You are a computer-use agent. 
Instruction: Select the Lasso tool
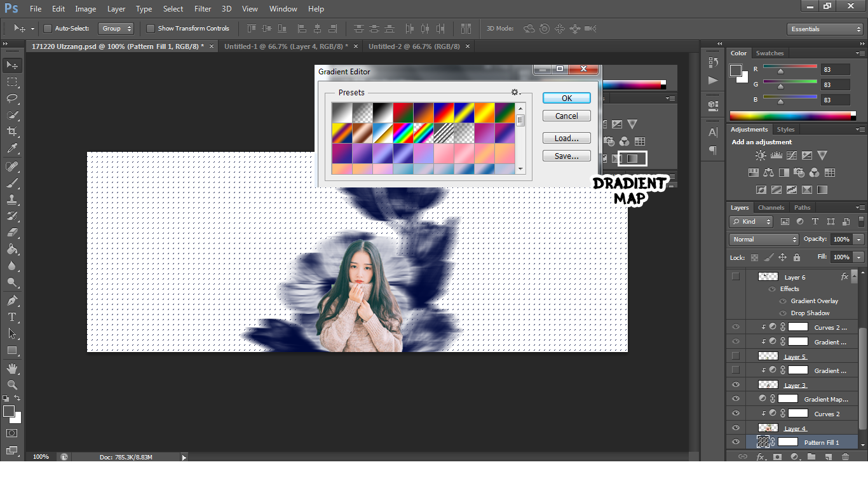12,98
